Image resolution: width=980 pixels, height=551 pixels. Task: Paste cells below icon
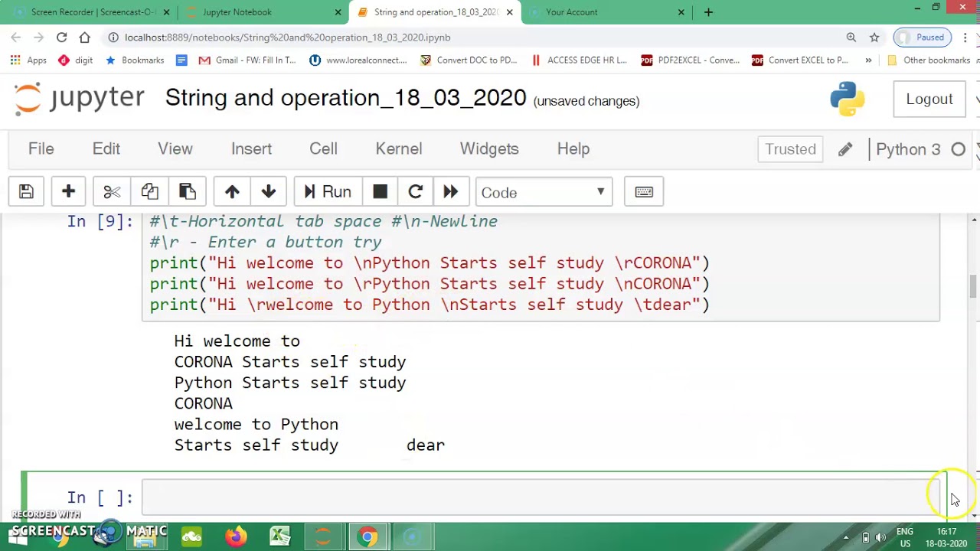tap(188, 192)
